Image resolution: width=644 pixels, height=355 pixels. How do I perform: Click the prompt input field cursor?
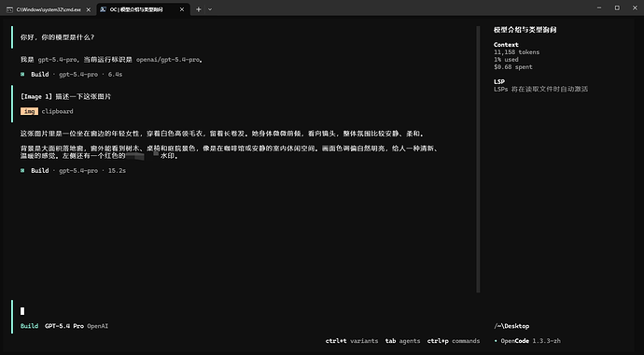tap(22, 311)
